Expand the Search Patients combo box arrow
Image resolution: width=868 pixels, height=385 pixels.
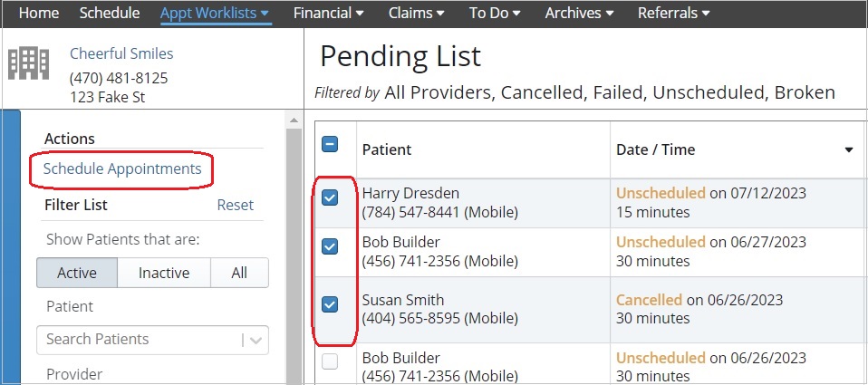coord(256,341)
